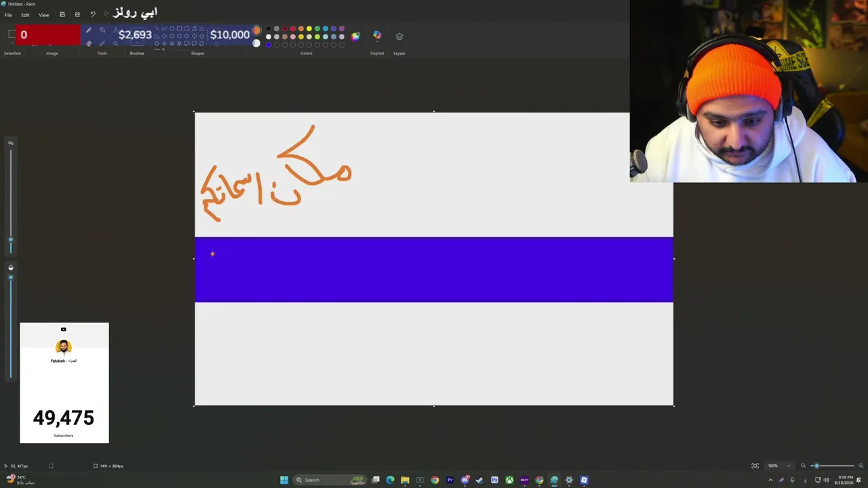The height and width of the screenshot is (488, 868).
Task: Open the Edit colors wheel
Action: point(355,36)
